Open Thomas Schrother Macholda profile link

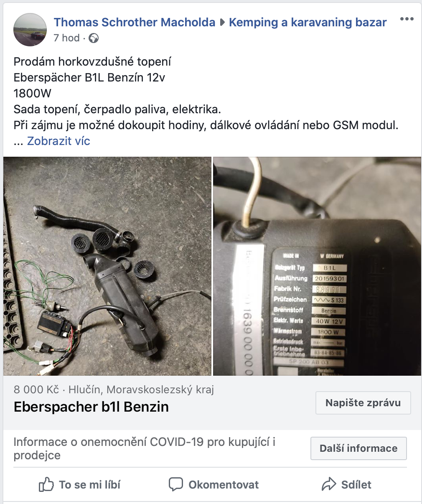135,22
